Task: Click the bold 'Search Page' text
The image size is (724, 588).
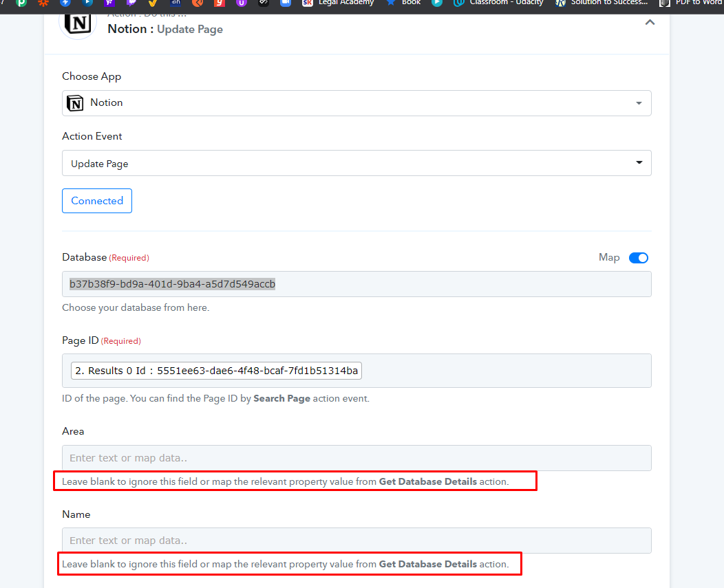Action: coord(281,398)
